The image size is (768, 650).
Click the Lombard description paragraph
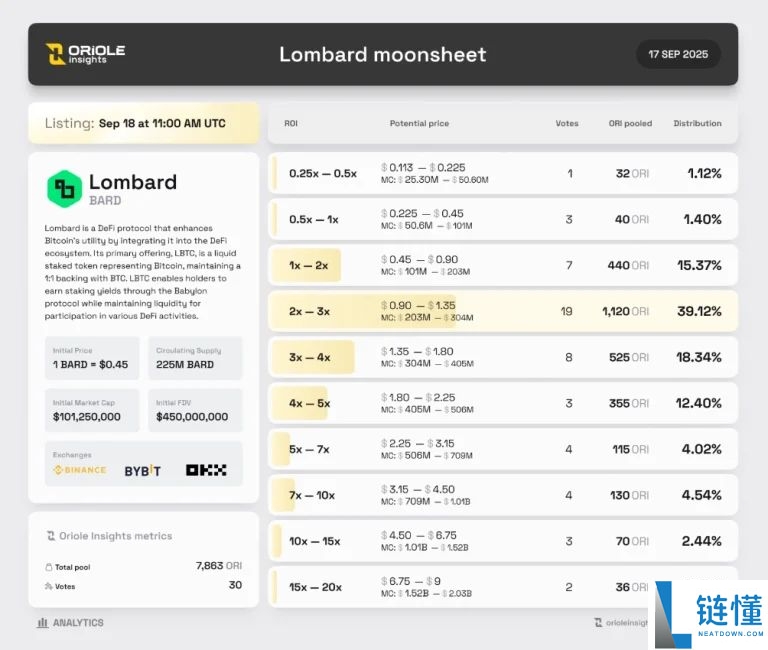[x=143, y=272]
